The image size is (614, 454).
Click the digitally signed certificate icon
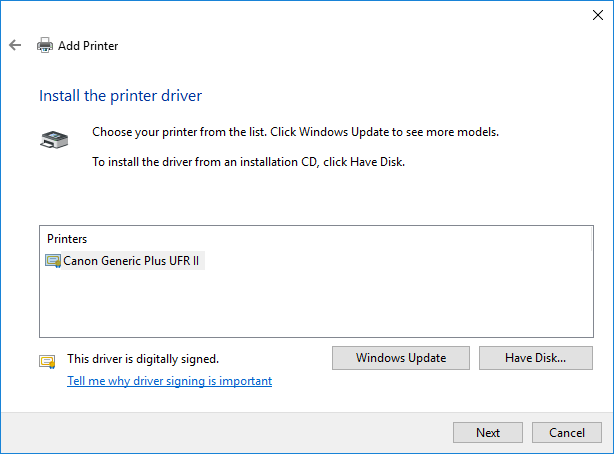click(x=47, y=361)
